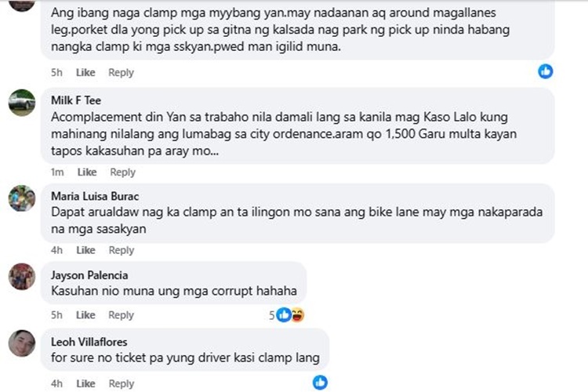588x392 pixels.
Task: Click like reaction icon on Leoh Villaflores' comment
Action: pyautogui.click(x=320, y=383)
